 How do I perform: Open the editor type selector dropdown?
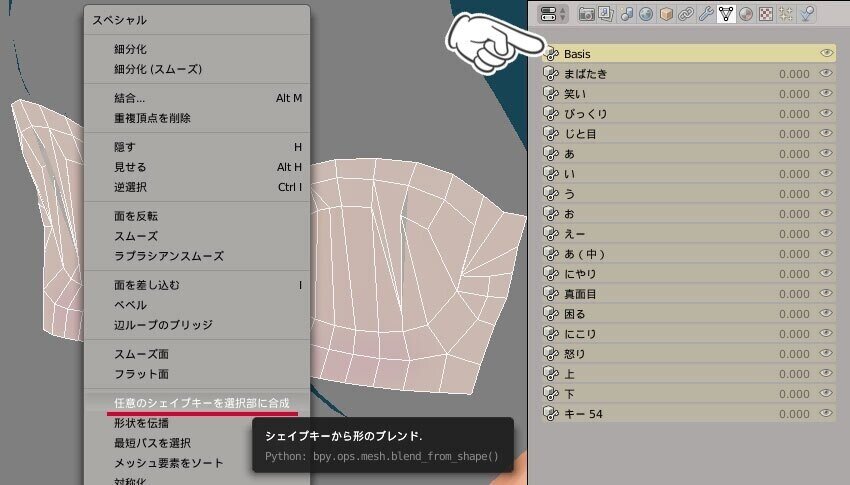pyautogui.click(x=552, y=14)
